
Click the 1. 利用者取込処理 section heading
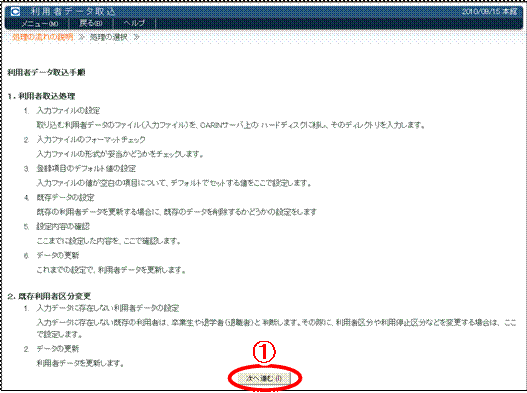coord(41,96)
